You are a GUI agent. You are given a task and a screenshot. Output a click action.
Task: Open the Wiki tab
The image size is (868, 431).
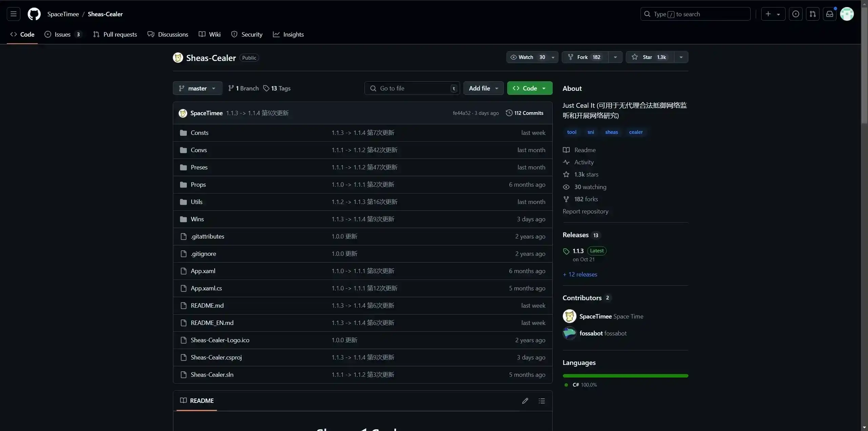210,34
